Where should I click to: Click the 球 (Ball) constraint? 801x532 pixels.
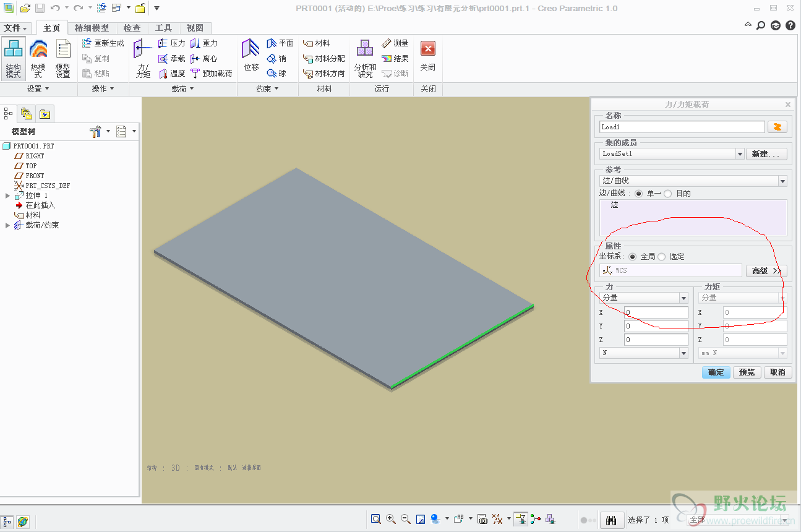pyautogui.click(x=276, y=73)
